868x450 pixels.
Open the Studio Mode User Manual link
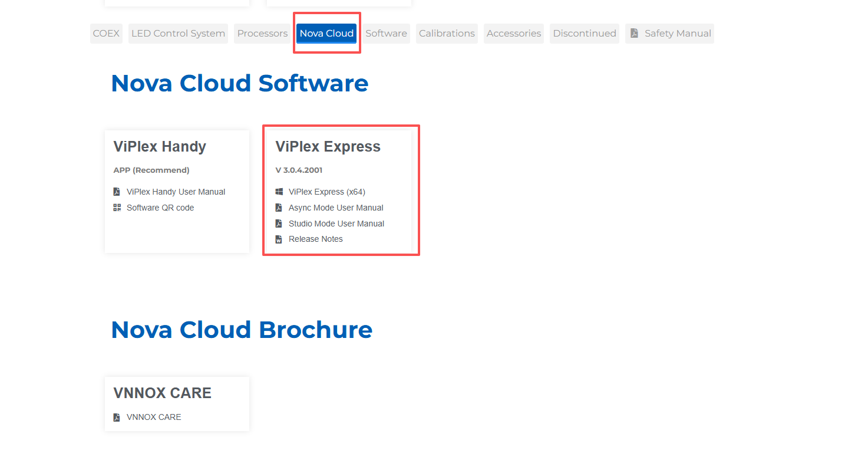tap(336, 224)
